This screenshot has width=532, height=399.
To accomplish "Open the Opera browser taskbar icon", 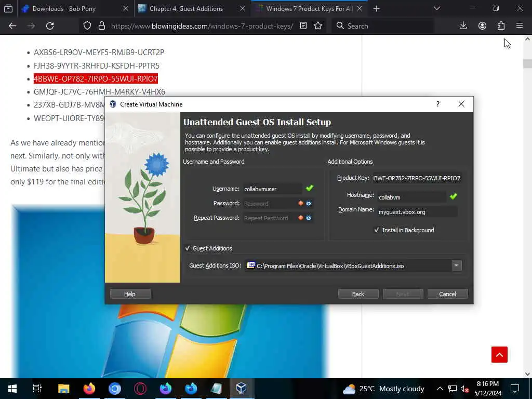I will [140, 389].
